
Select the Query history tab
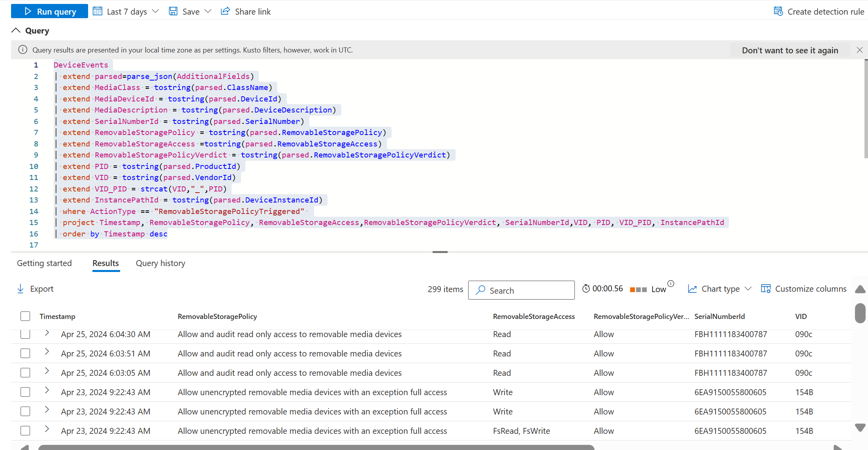(161, 263)
